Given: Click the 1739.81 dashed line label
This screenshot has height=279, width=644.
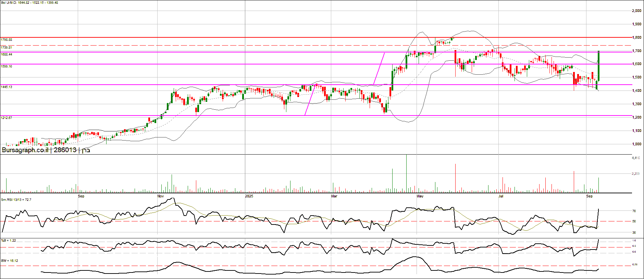Looking at the screenshot, I should click(x=7, y=48).
